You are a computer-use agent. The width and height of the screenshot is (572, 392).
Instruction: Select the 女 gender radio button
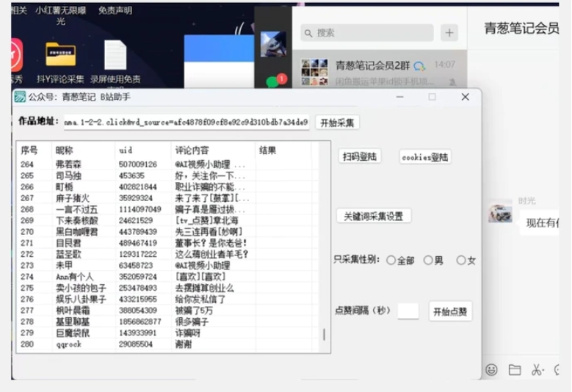click(461, 261)
